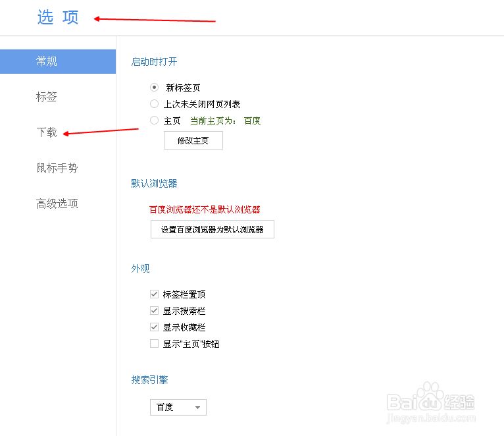
Task: Click the 修改主页 button
Action: 193,140
